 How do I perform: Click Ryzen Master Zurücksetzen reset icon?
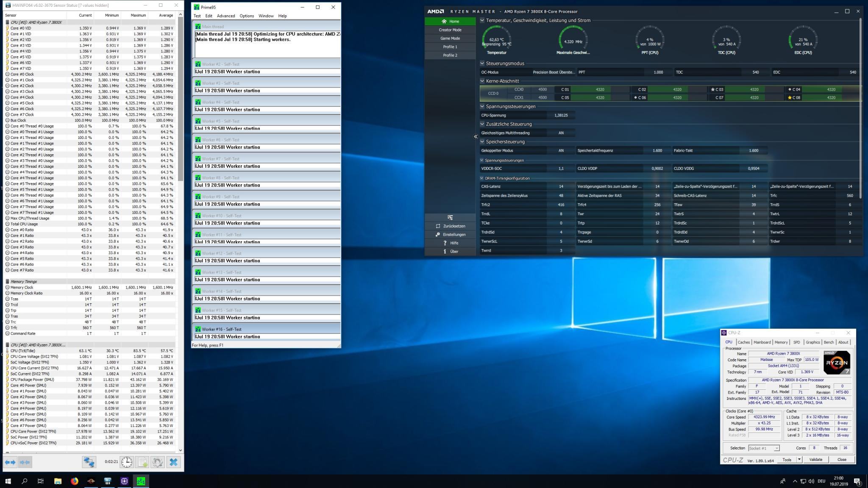438,226
